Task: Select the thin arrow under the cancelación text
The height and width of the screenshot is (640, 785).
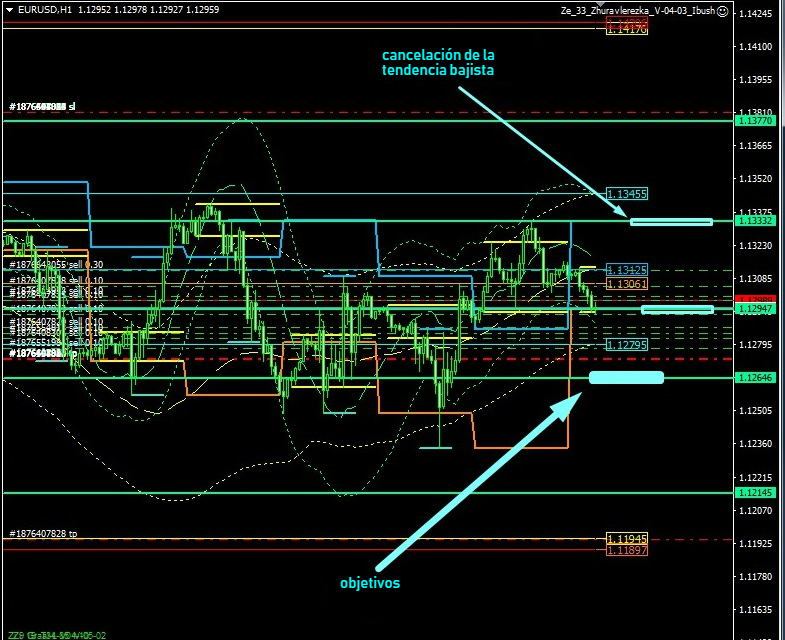Action: (x=542, y=150)
